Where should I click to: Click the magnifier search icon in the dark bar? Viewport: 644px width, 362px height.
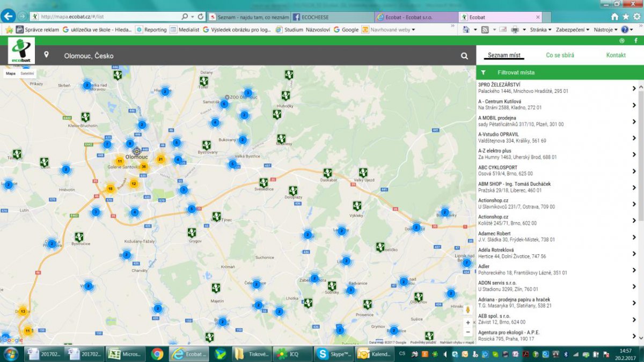pyautogui.click(x=464, y=56)
